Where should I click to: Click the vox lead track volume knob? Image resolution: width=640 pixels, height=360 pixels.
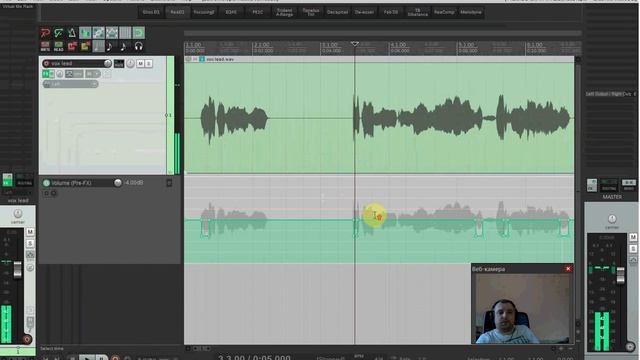pos(108,63)
